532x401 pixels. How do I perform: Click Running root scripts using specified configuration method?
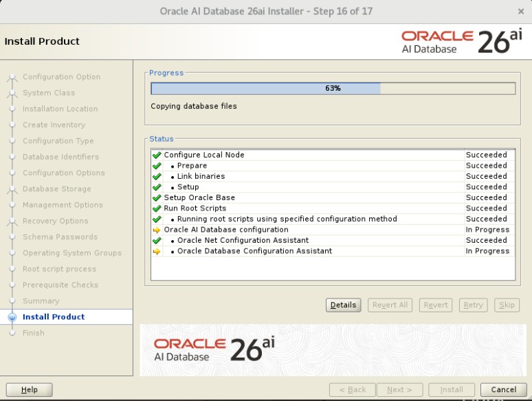(x=287, y=219)
